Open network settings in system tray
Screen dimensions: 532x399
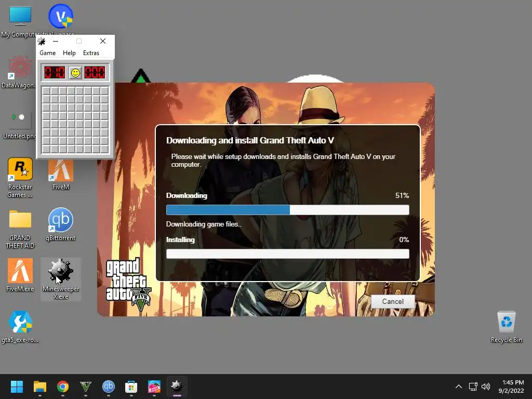pyautogui.click(x=473, y=387)
